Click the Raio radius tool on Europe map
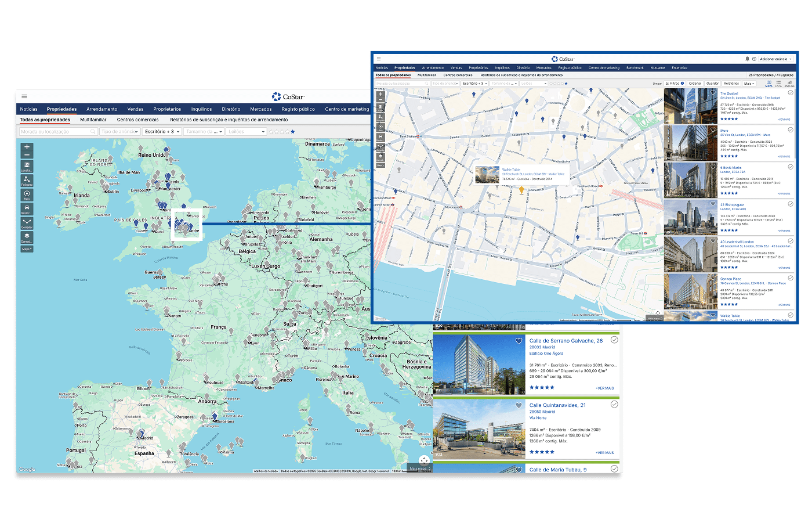The width and height of the screenshot is (812, 519). pos(27,194)
